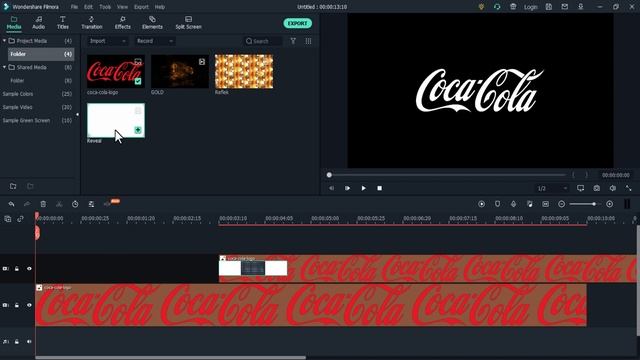The height and width of the screenshot is (360, 640).
Task: Click the Split scissors icon
Action: 59,204
